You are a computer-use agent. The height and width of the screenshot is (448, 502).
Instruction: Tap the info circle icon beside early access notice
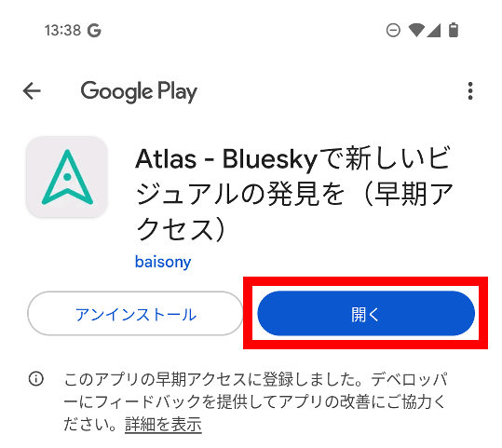click(35, 379)
